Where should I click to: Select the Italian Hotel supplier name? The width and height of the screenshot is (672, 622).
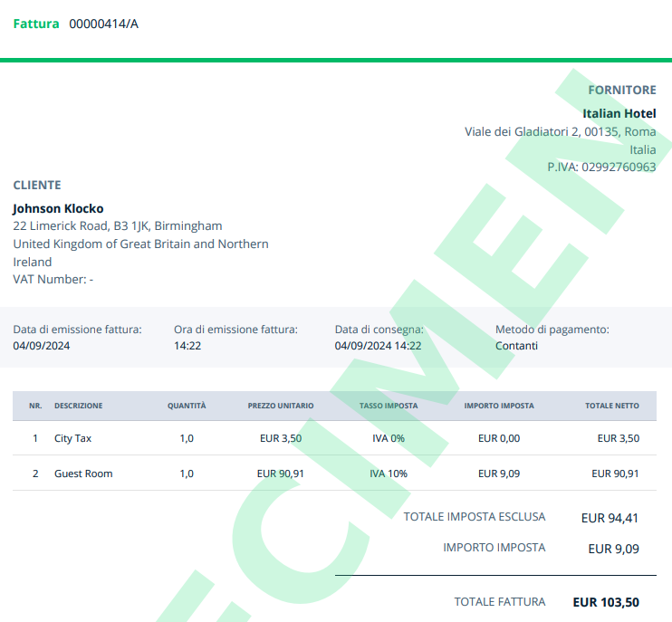pos(619,113)
